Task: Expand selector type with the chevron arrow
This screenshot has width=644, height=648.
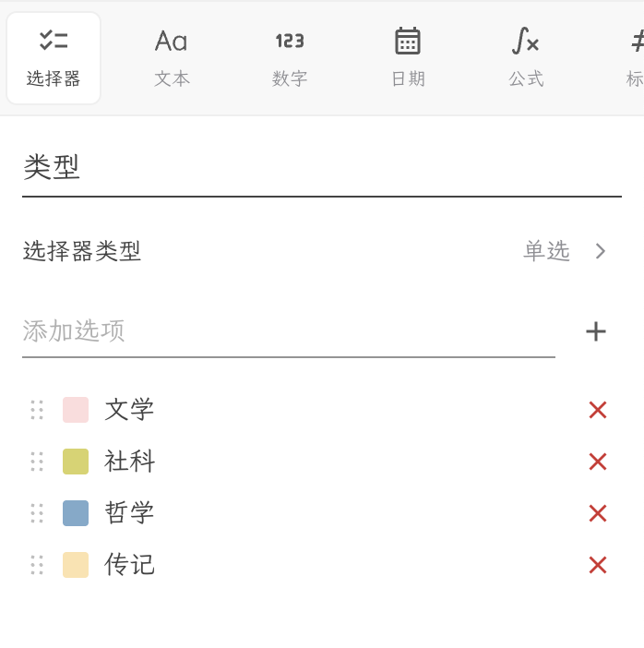Action: click(x=601, y=251)
